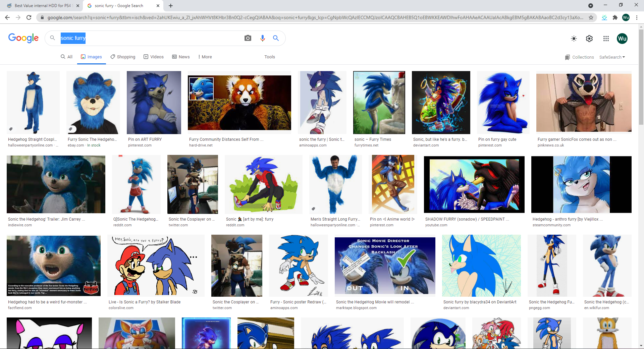Click en.wikifur.com source link
The width and height of the screenshot is (644, 349).
pyautogui.click(x=596, y=308)
